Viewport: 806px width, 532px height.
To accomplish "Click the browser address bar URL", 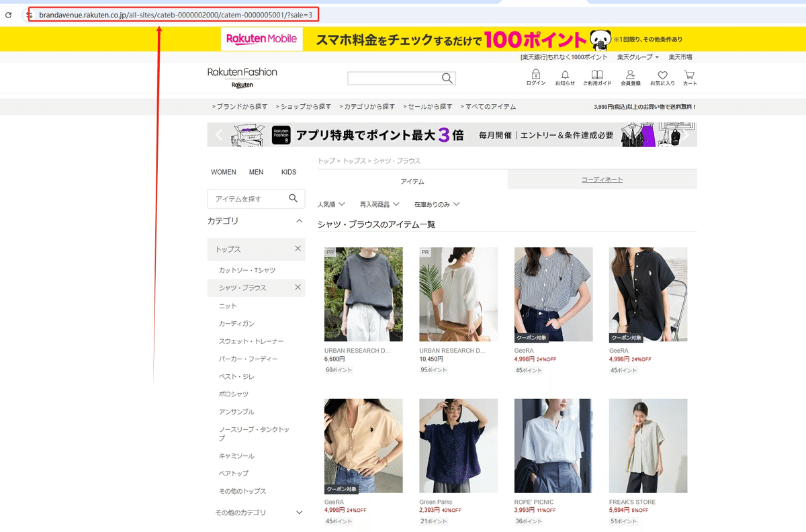I will point(175,15).
